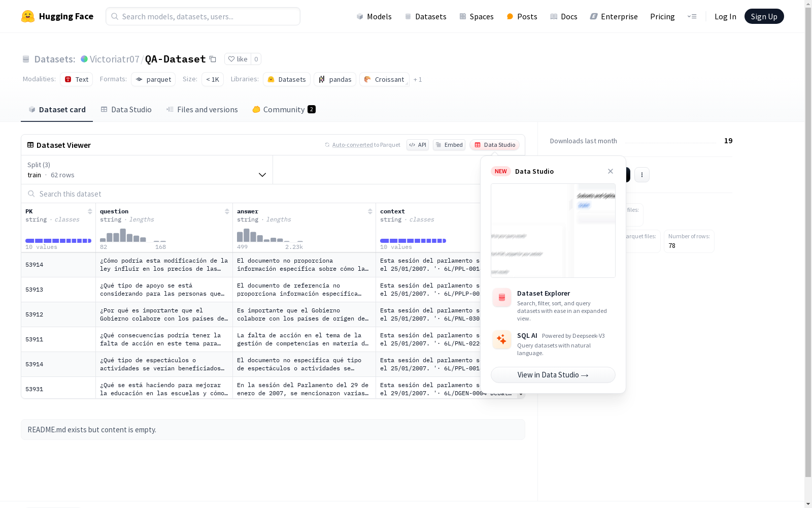Click the like count 0
This screenshot has height=508, width=812.
coord(256,59)
